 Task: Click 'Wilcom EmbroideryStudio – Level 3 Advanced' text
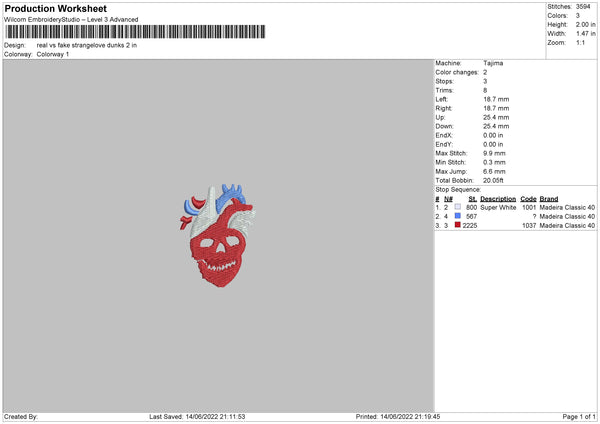coord(71,20)
